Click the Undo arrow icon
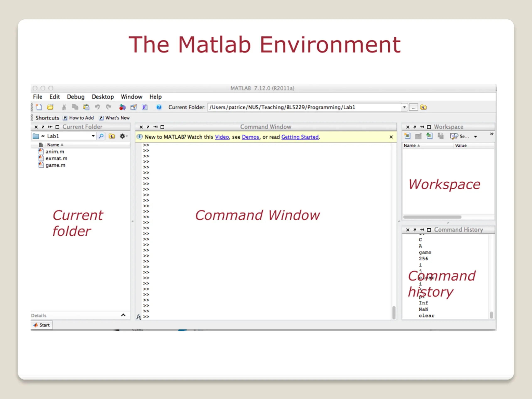This screenshot has width=532, height=399. tap(97, 107)
